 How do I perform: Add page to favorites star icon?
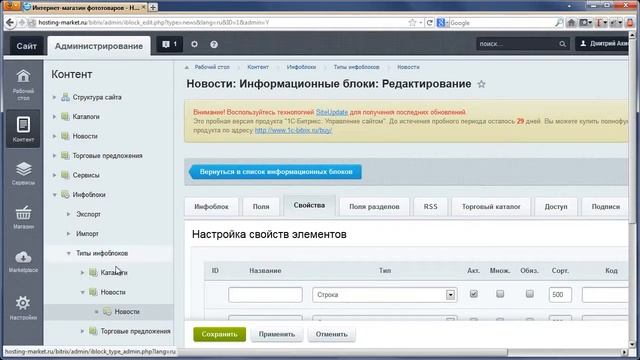(x=482, y=84)
